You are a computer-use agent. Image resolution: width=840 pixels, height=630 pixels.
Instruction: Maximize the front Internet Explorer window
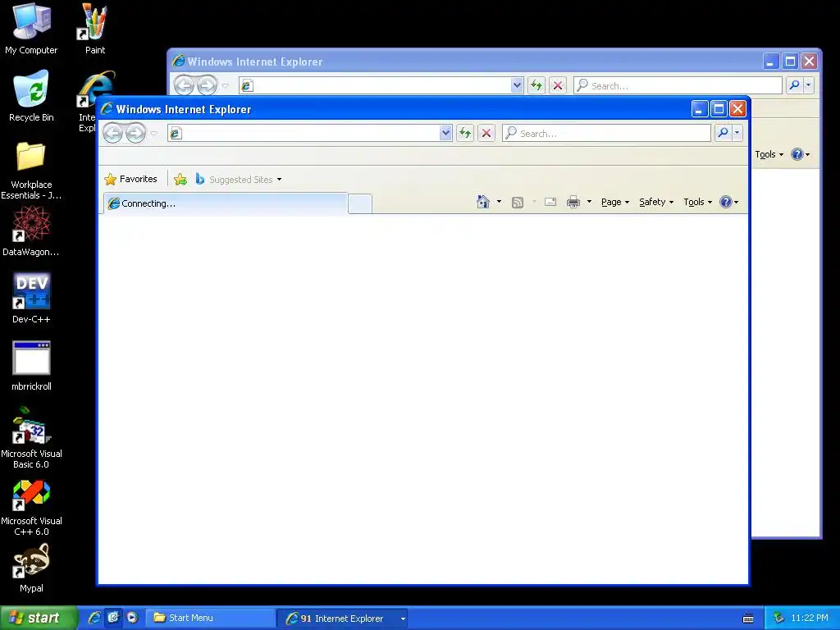coord(719,109)
